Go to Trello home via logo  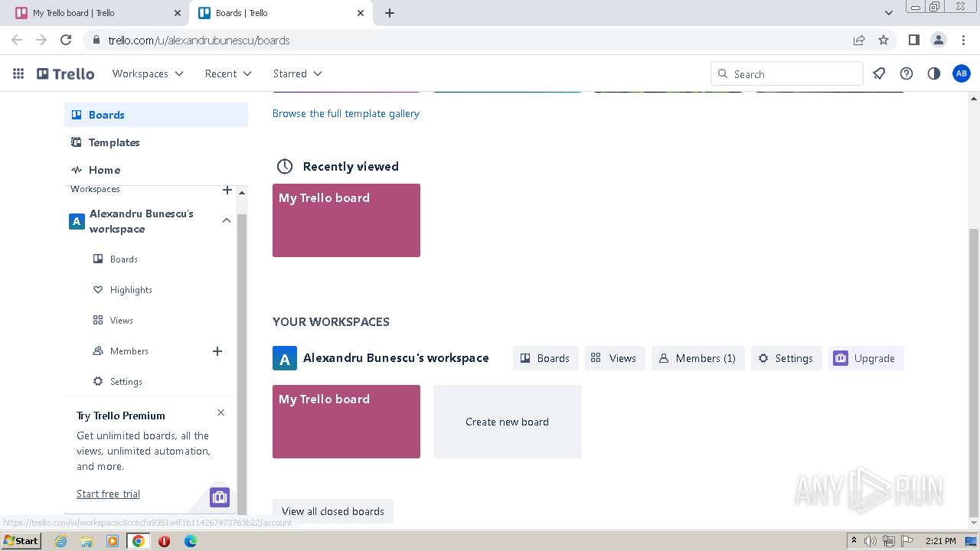pos(66,73)
